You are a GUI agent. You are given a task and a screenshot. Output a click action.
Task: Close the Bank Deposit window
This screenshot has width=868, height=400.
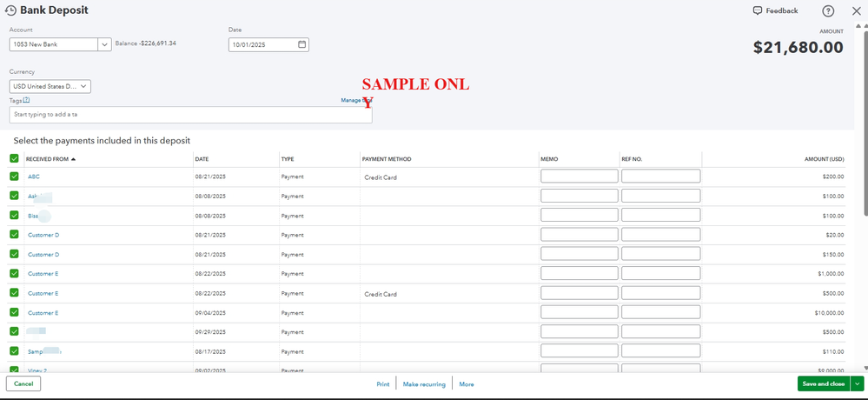pyautogui.click(x=856, y=11)
